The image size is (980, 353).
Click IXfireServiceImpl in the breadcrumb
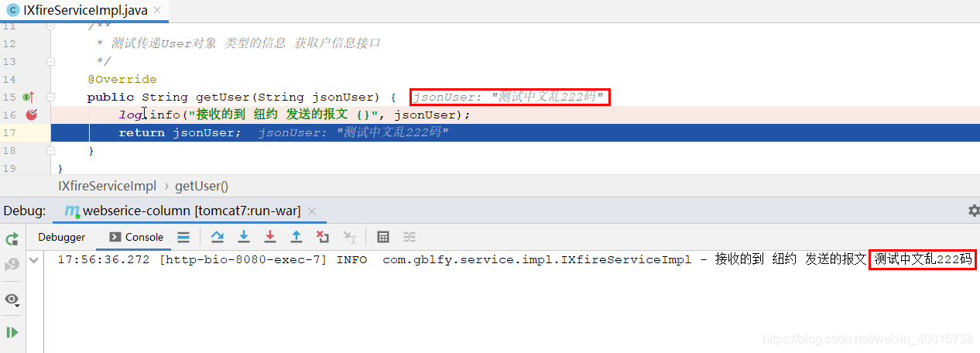click(x=108, y=186)
